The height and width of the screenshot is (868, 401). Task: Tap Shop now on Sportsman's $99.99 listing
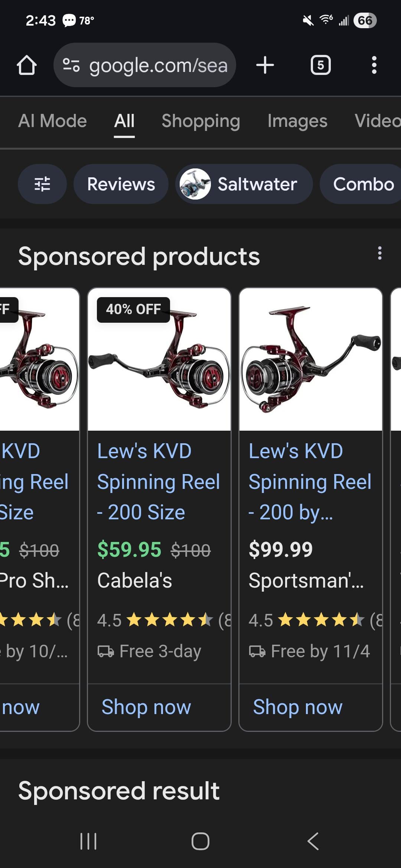pyautogui.click(x=298, y=707)
